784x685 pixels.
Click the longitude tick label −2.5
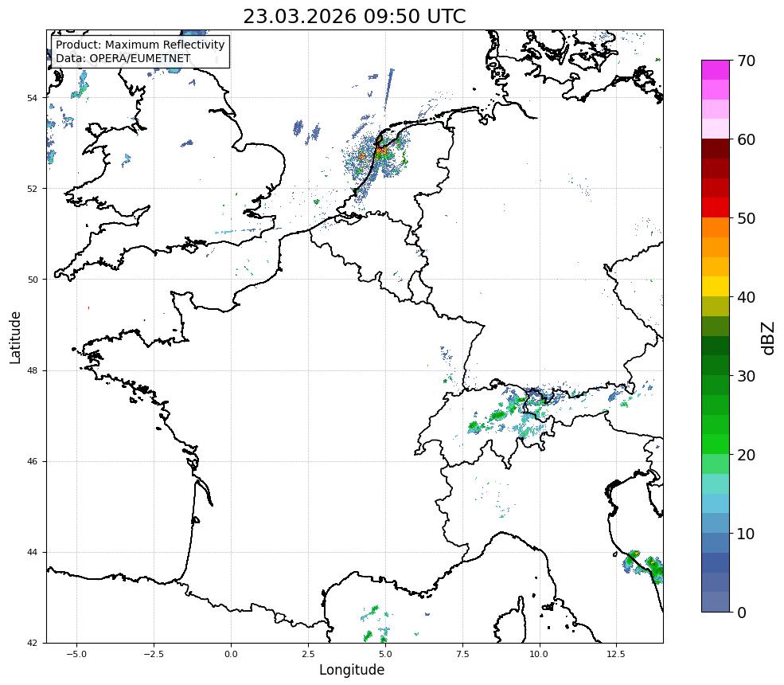pyautogui.click(x=154, y=654)
